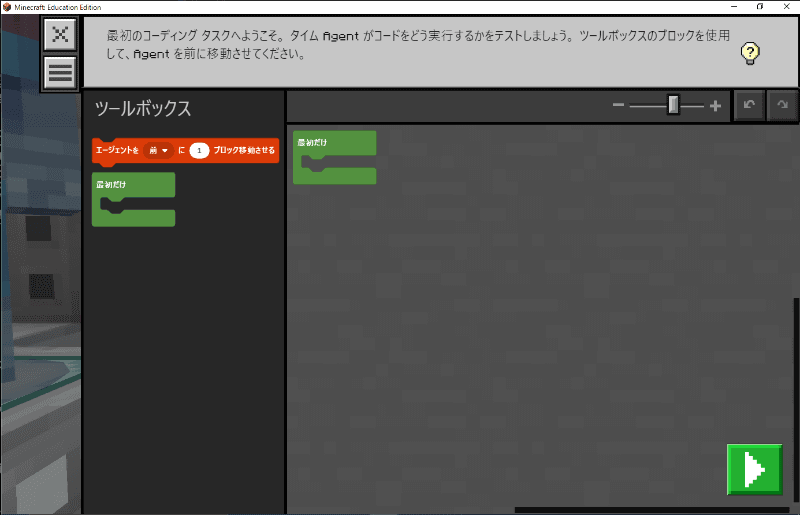This screenshot has width=800, height=515.
Task: Redo the last action
Action: click(x=782, y=105)
